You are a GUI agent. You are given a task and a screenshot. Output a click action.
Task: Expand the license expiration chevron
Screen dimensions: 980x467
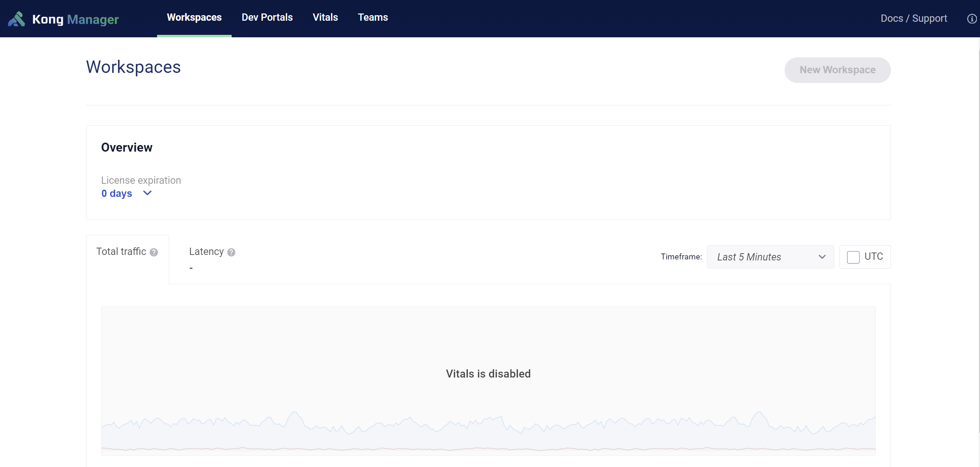pos(147,193)
